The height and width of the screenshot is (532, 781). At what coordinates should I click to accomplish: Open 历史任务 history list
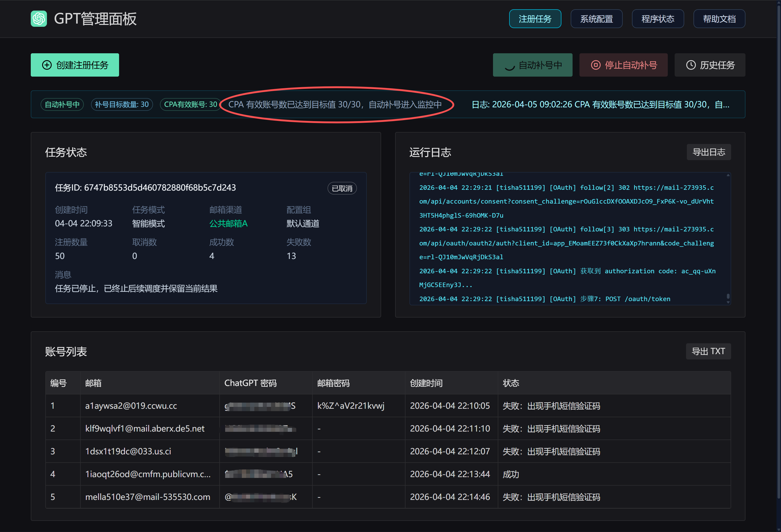pyautogui.click(x=710, y=65)
